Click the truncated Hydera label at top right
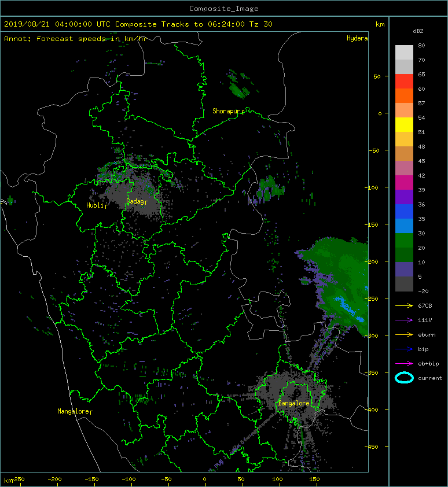448x487 pixels. [x=357, y=38]
